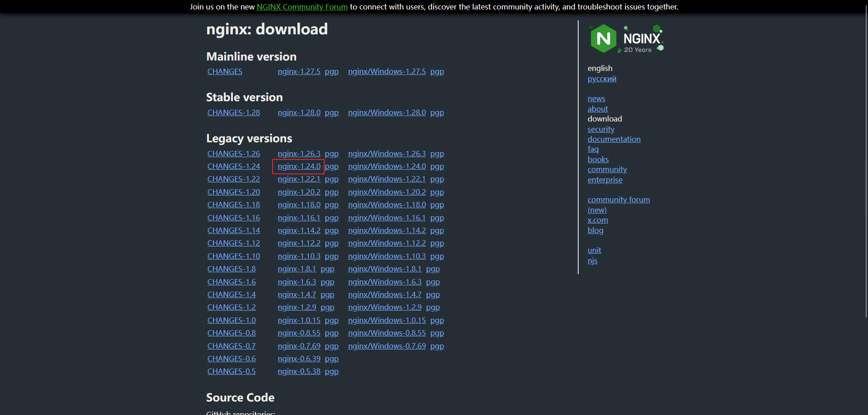This screenshot has height=415, width=868.
Task: Open CHANGES-1.14 changelog
Action: tap(234, 230)
